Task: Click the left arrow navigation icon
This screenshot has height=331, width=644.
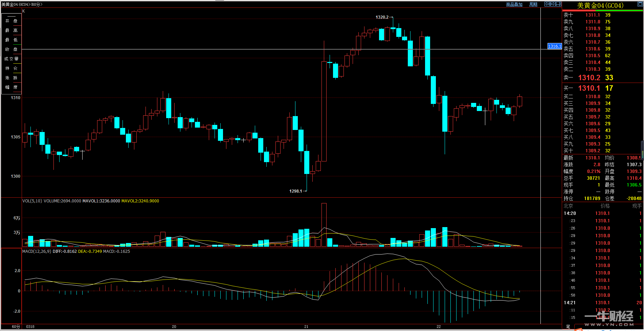Action: pyautogui.click(x=547, y=4)
